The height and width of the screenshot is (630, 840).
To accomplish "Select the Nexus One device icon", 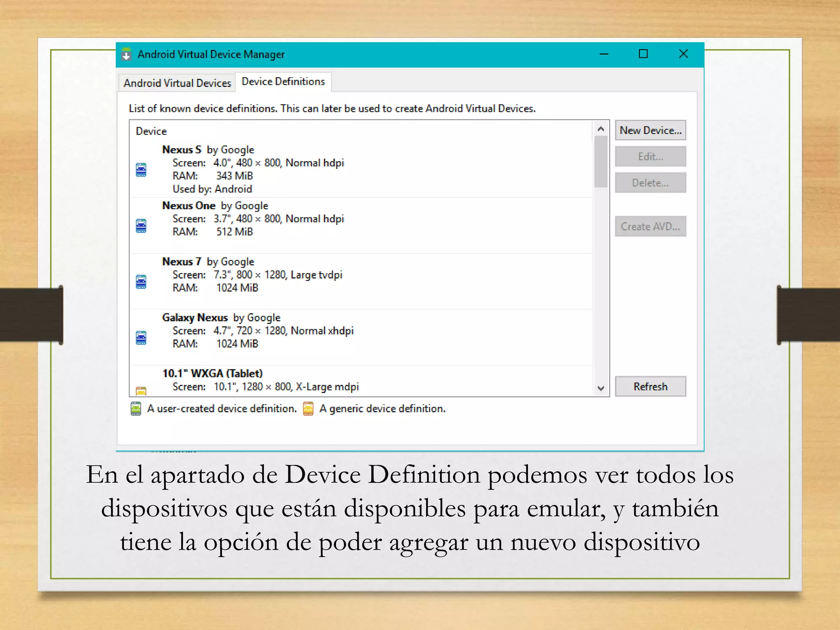I will point(141,226).
